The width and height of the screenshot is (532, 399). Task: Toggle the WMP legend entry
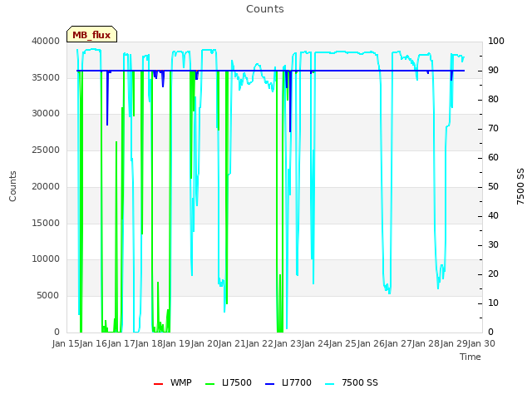coord(173,382)
